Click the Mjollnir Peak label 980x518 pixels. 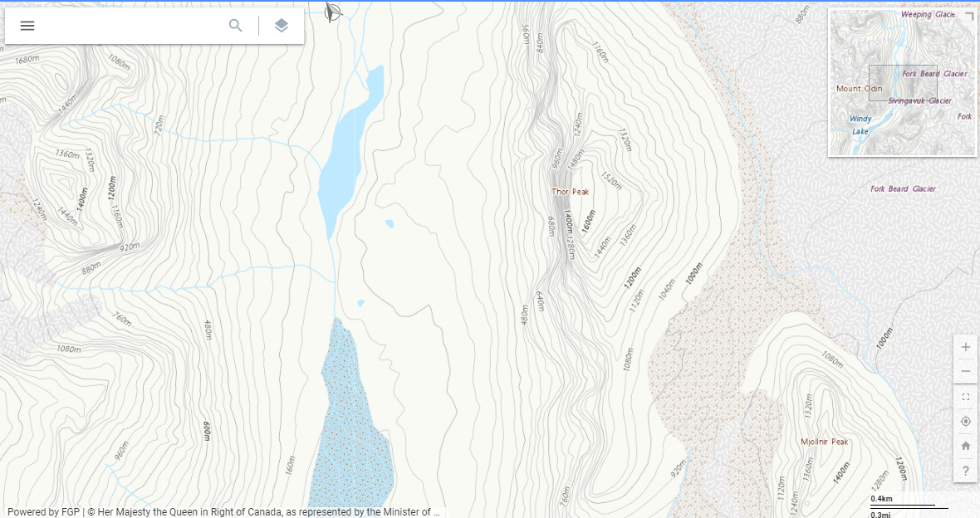click(x=825, y=442)
